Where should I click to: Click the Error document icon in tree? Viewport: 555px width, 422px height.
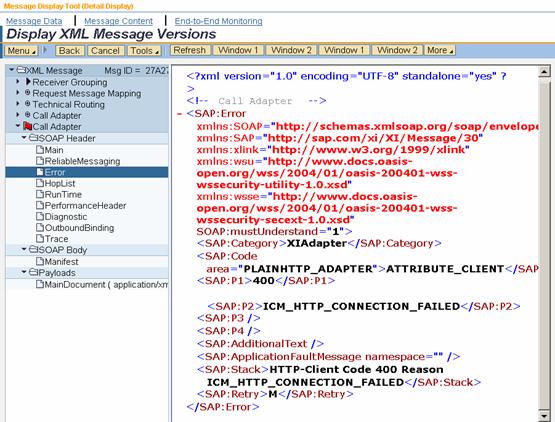pyautogui.click(x=40, y=172)
